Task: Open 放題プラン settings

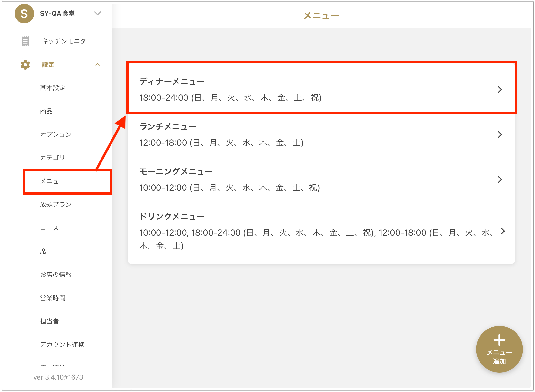Action: pos(56,205)
